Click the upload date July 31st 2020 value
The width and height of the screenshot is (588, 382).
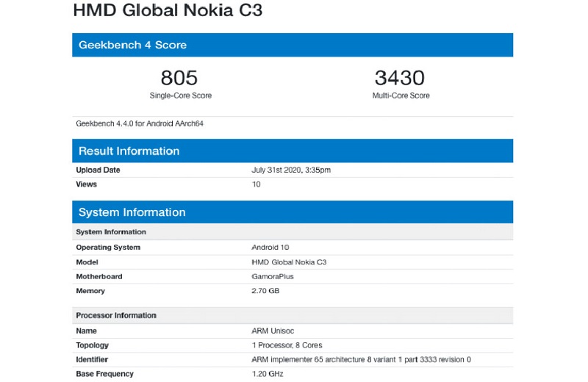[291, 170]
